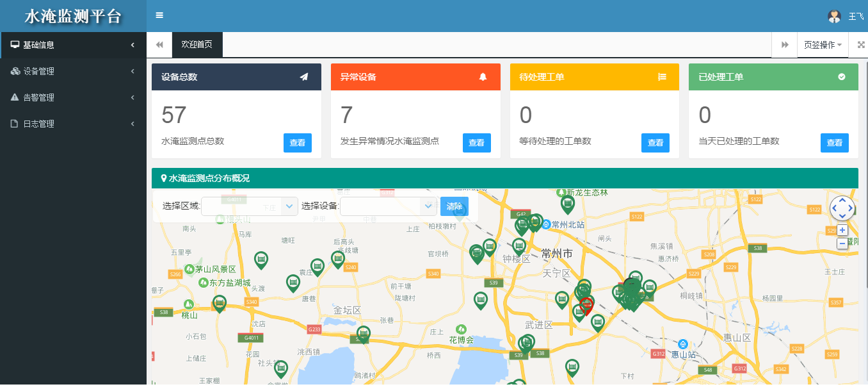Viewport: 868px width, 389px height.
Task: Click the checkmark icon on 已处理工单 card
Action: pos(841,76)
